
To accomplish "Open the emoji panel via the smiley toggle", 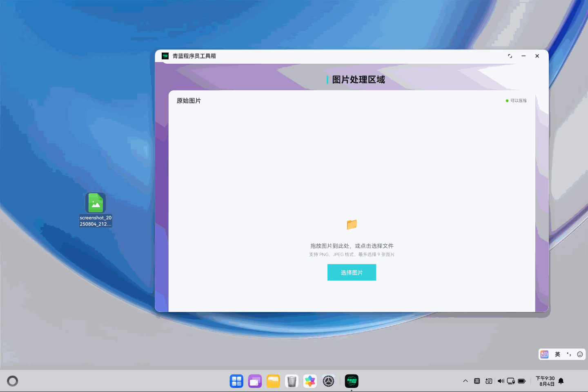I will tap(580, 354).
